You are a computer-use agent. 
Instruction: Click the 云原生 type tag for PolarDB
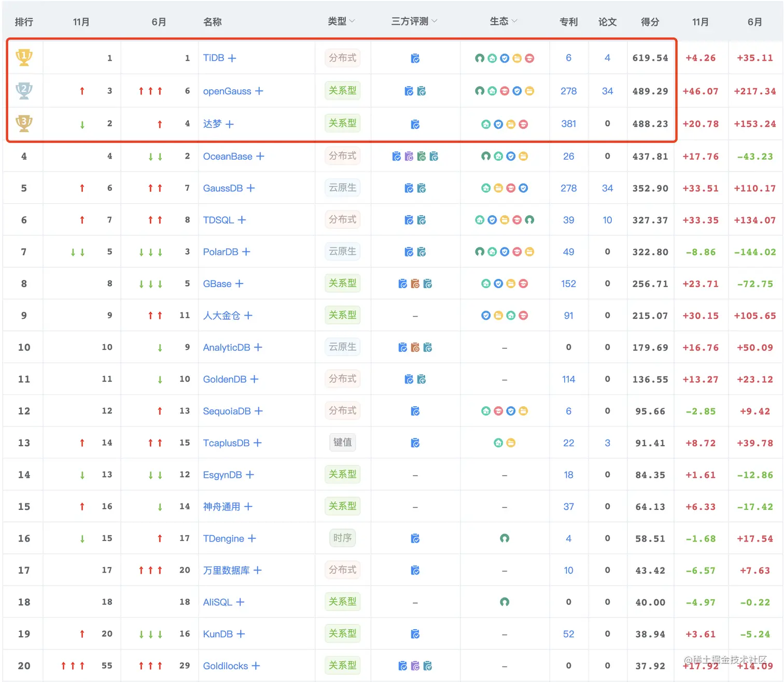343,251
